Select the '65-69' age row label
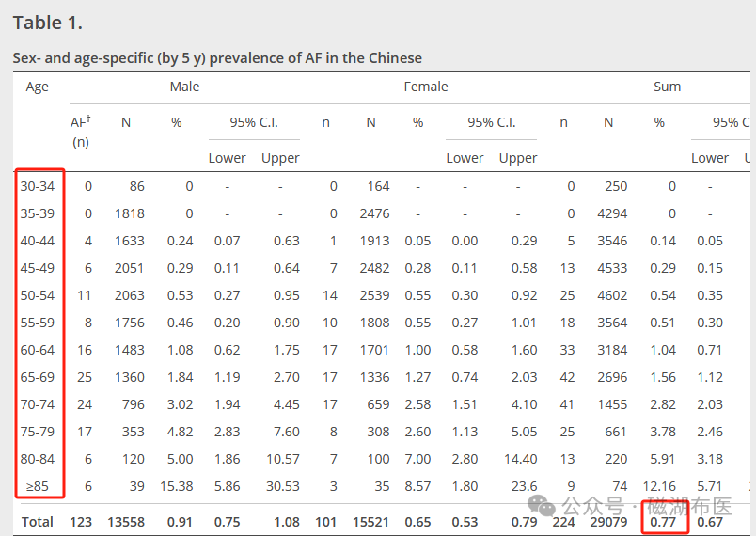Image resolution: width=756 pixels, height=536 pixels. point(38,377)
